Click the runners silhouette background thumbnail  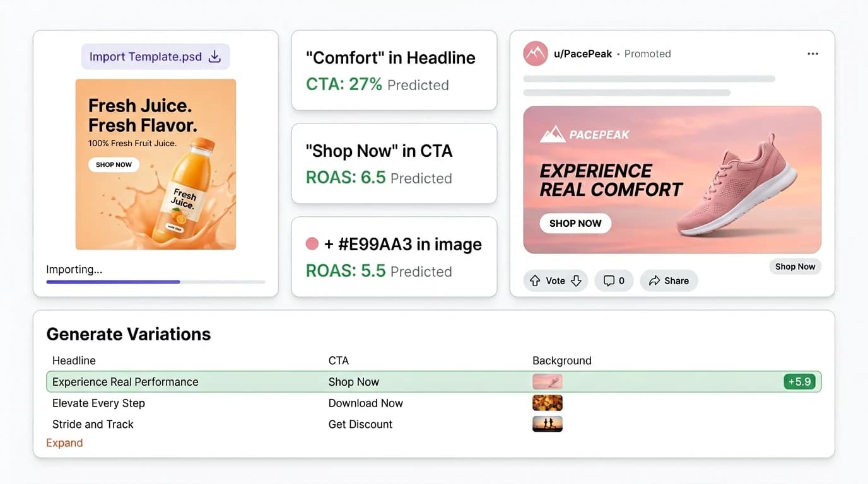pyautogui.click(x=547, y=423)
